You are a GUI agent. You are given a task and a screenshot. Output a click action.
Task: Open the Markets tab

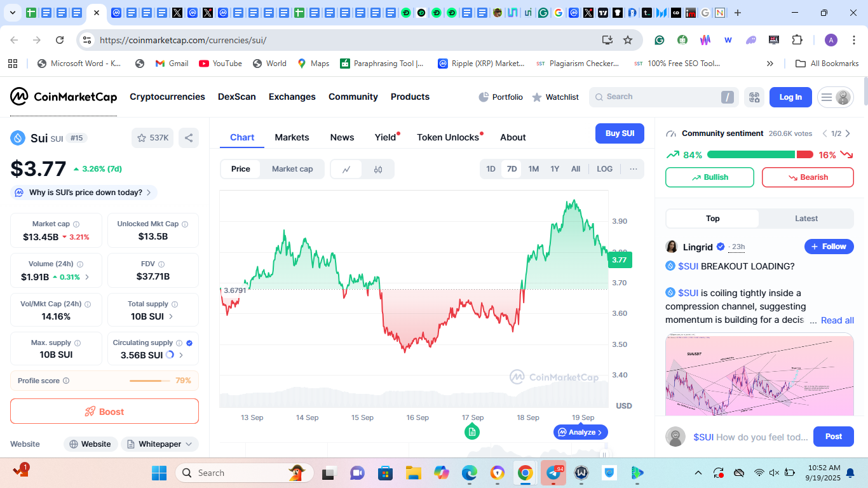[x=292, y=137]
